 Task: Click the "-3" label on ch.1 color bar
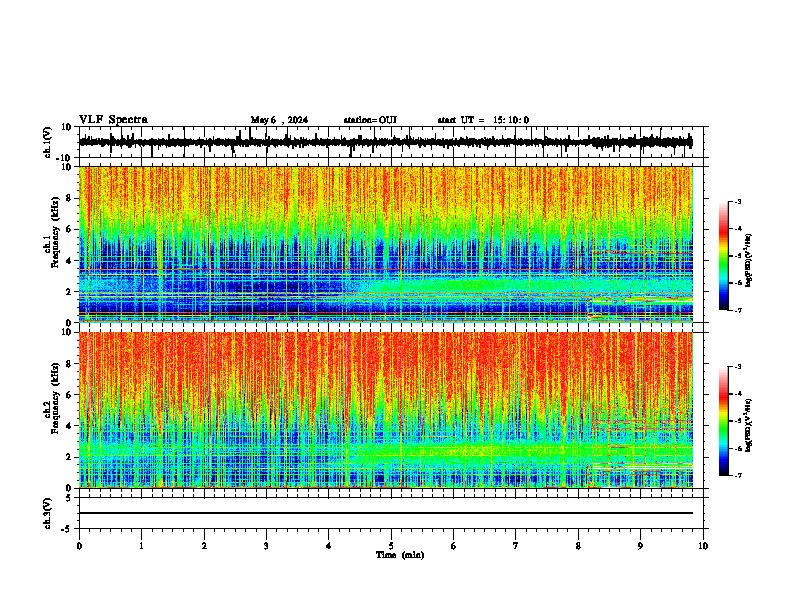[737, 201]
